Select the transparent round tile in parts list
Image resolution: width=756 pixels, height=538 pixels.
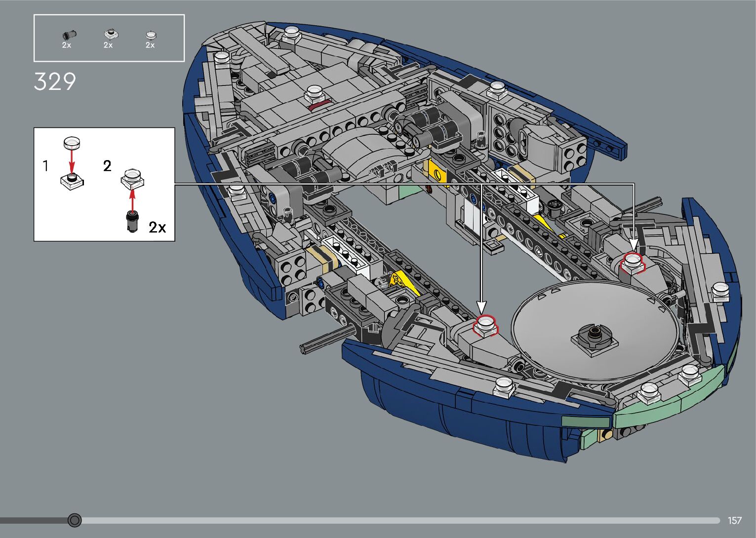click(x=151, y=35)
